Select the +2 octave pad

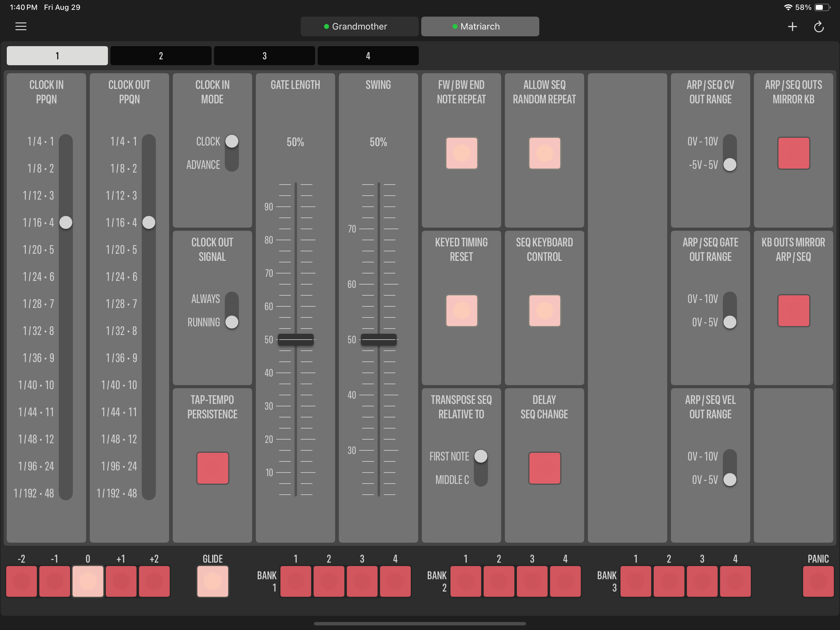pyautogui.click(x=154, y=581)
